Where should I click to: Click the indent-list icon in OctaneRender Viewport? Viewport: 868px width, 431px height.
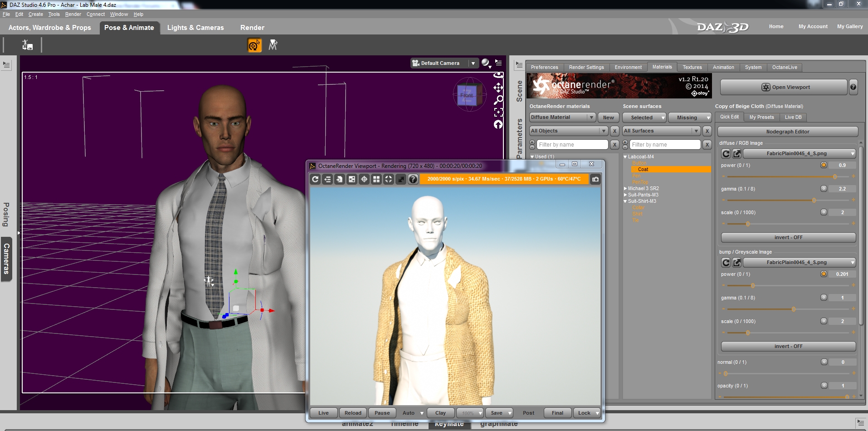tap(327, 179)
